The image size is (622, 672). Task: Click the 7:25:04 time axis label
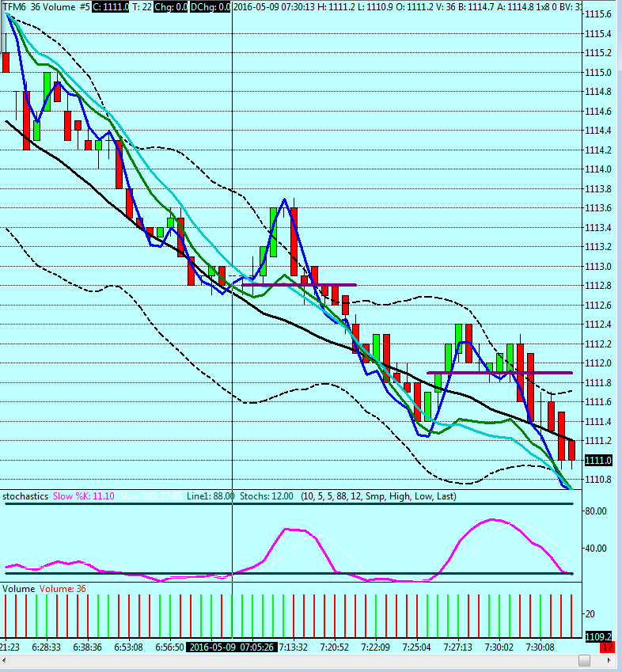coord(417,647)
